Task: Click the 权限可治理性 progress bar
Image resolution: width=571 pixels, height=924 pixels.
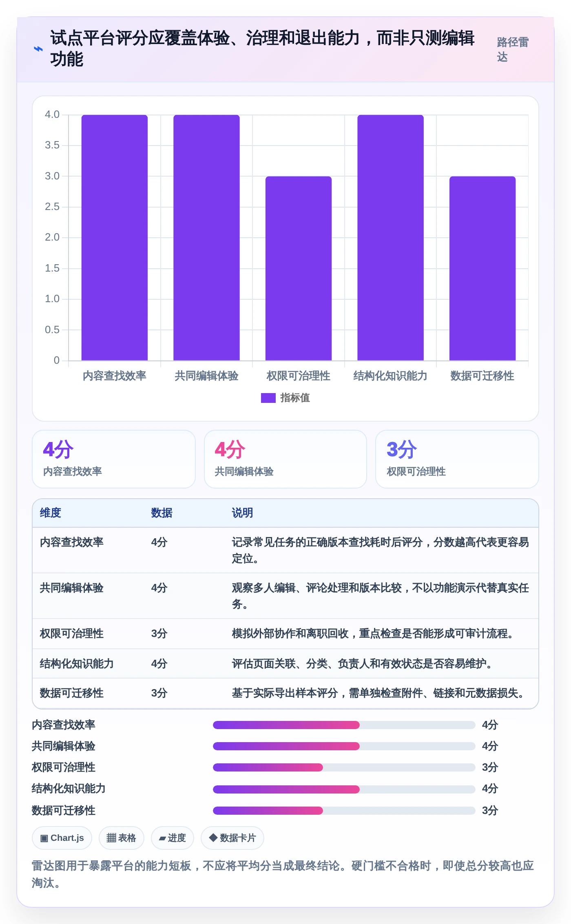Action: pos(344,767)
